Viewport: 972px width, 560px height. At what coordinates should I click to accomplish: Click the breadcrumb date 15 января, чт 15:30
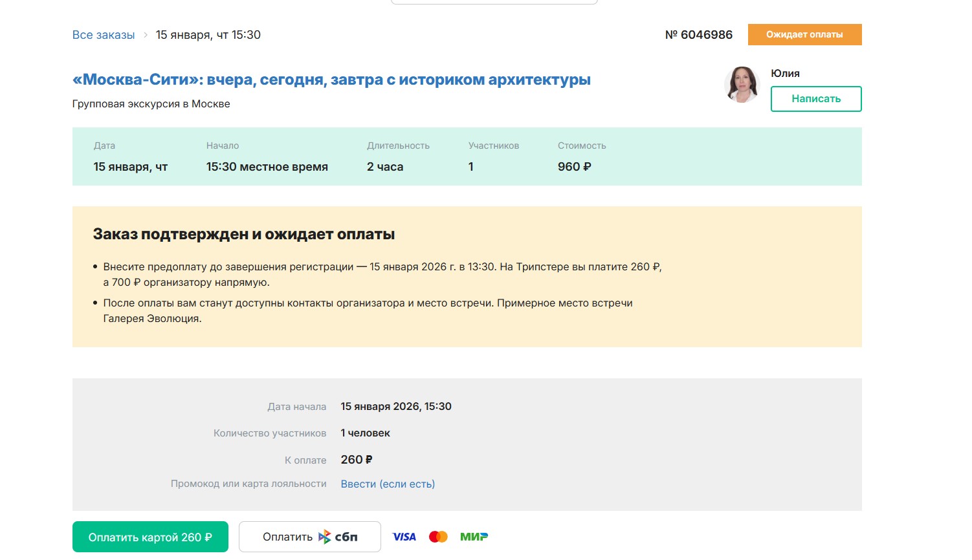coord(208,35)
